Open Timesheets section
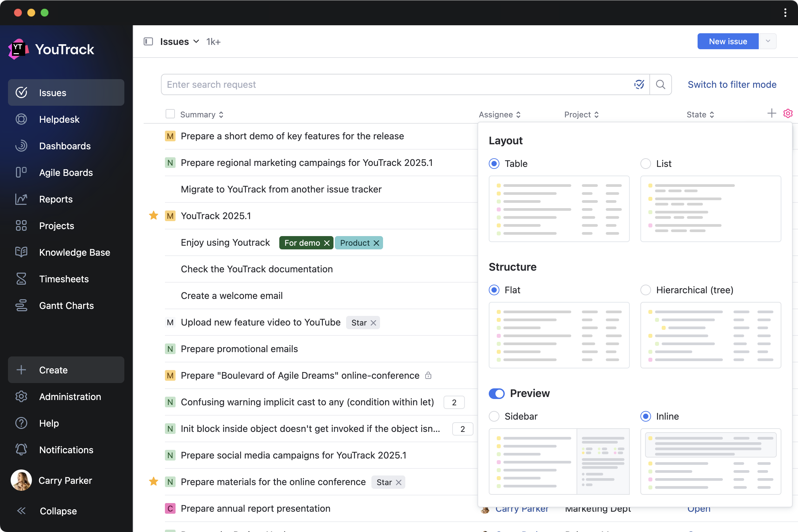Screen dimensions: 798x532 pos(64,279)
